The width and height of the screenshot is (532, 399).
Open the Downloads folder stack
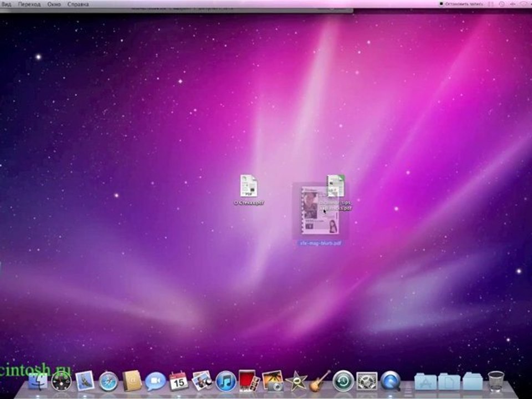(x=472, y=381)
